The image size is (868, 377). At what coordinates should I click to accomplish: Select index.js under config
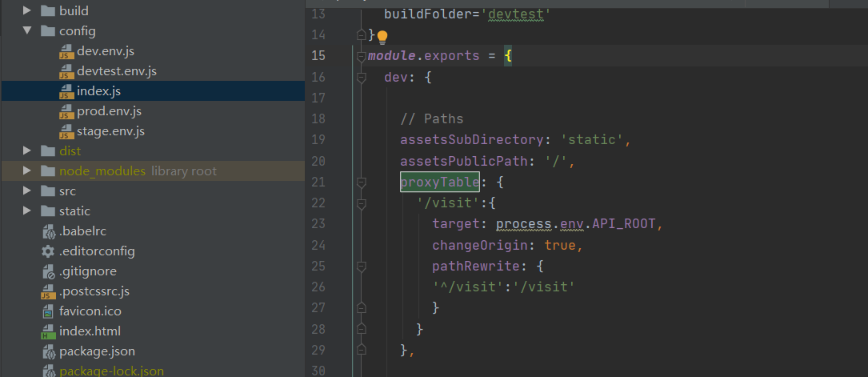(98, 90)
